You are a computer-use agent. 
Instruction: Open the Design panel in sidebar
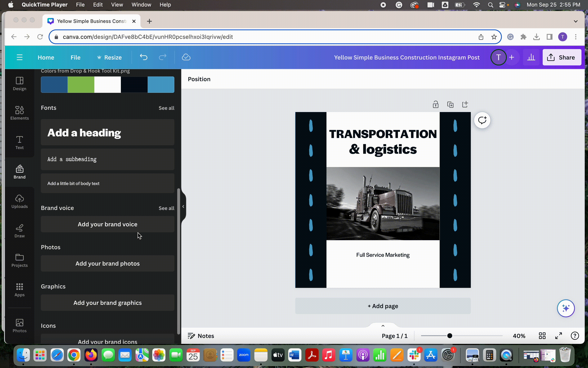click(x=19, y=83)
